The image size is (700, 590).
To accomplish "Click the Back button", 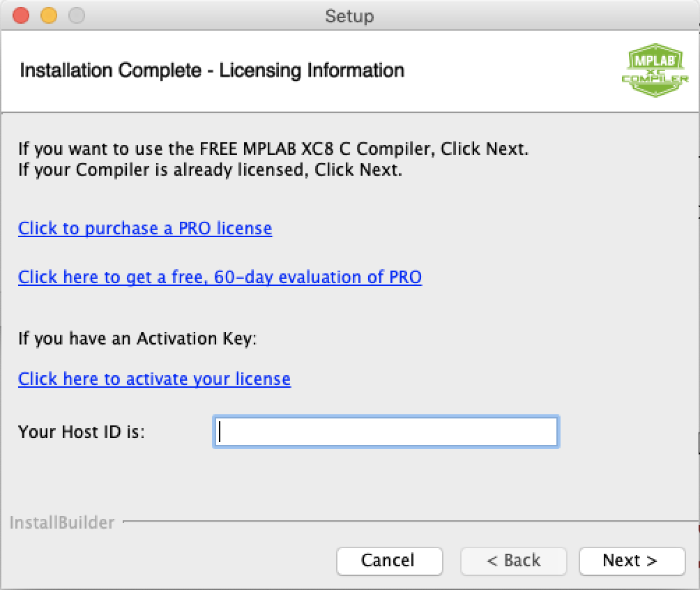I will [x=513, y=561].
